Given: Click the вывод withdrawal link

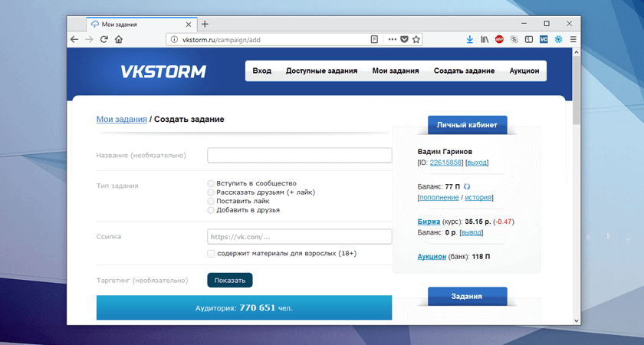Looking at the screenshot, I should 471,232.
